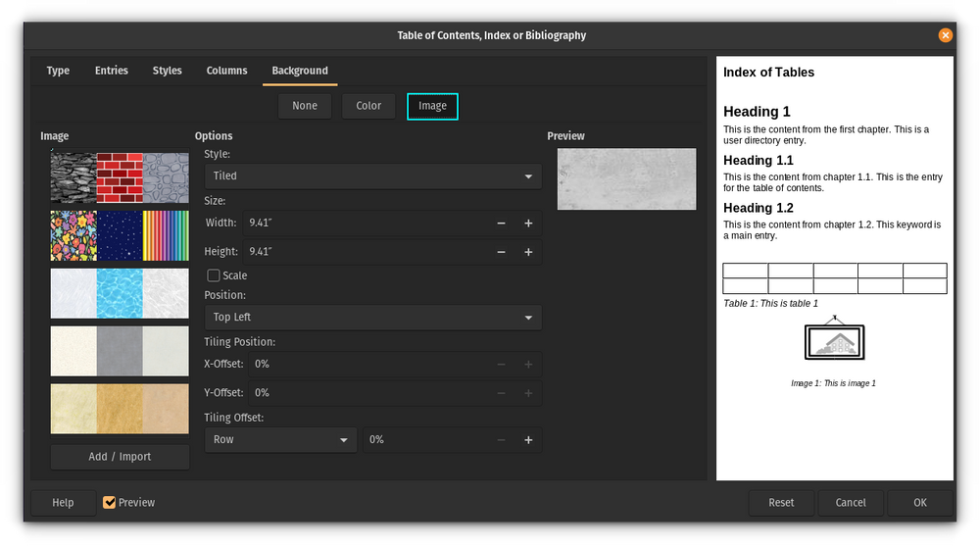Screen dimensions: 980x547
Task: Close the dialog with the orange X button
Action: [x=945, y=35]
